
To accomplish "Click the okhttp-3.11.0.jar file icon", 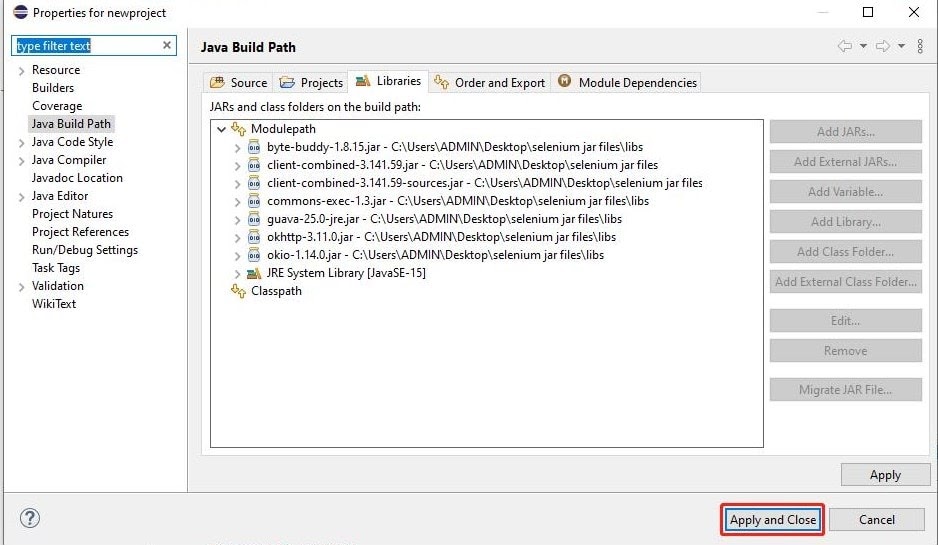I will click(x=254, y=237).
